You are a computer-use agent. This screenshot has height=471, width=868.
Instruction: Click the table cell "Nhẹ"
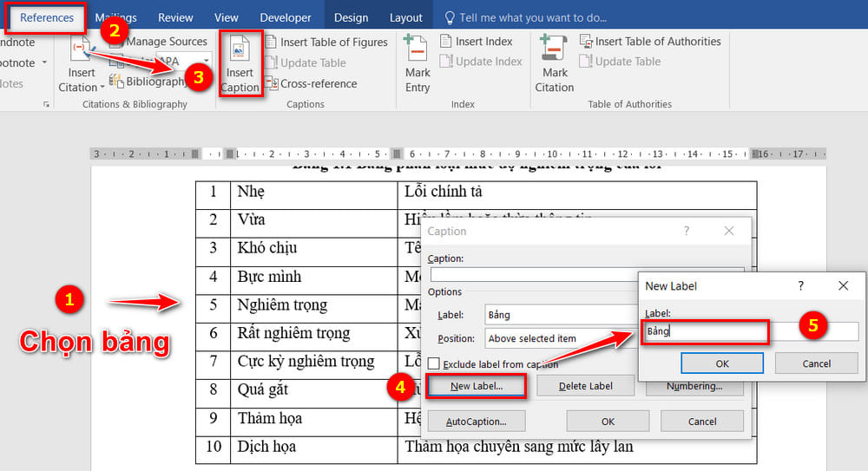click(314, 195)
